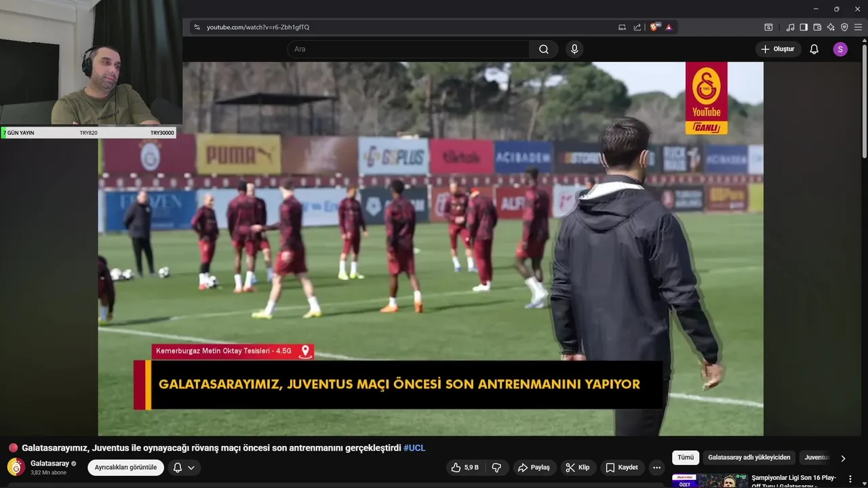Click the video title text
Screen dimensions: 868x488
pos(212,448)
